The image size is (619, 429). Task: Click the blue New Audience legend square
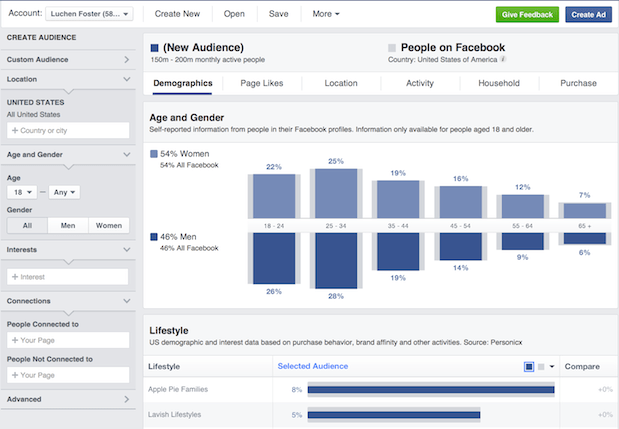tap(154, 47)
